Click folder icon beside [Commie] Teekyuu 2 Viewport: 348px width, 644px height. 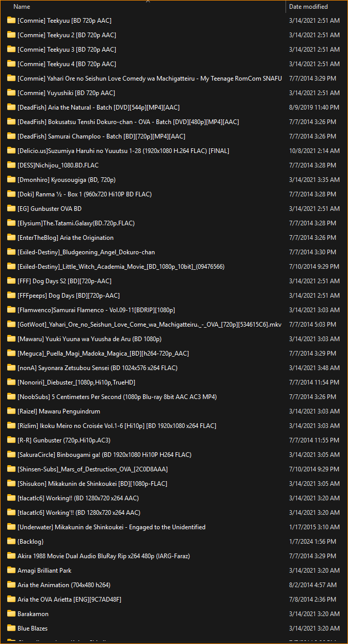click(x=11, y=35)
